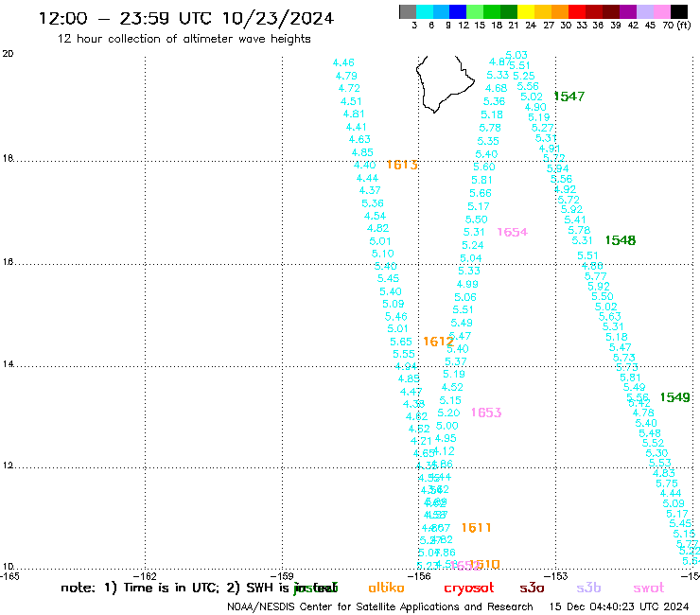Click the 's3b' satellite legend name
700x615 pixels.
[x=588, y=588]
